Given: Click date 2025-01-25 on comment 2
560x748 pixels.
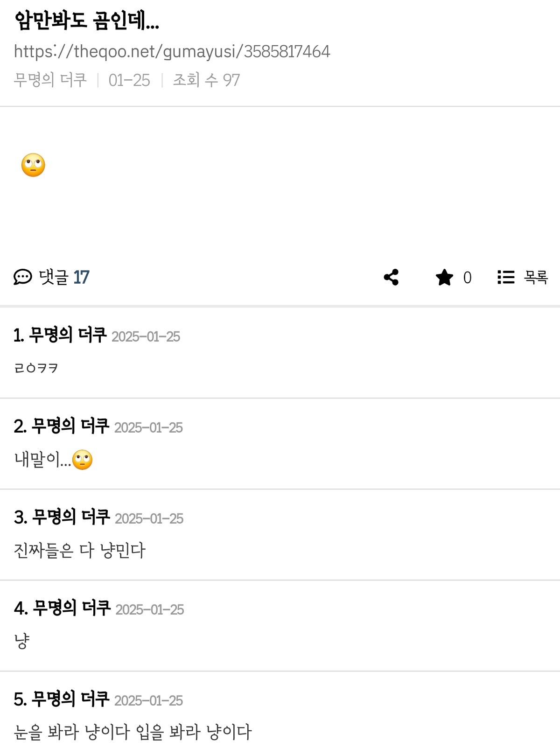Looking at the screenshot, I should coord(148,427).
